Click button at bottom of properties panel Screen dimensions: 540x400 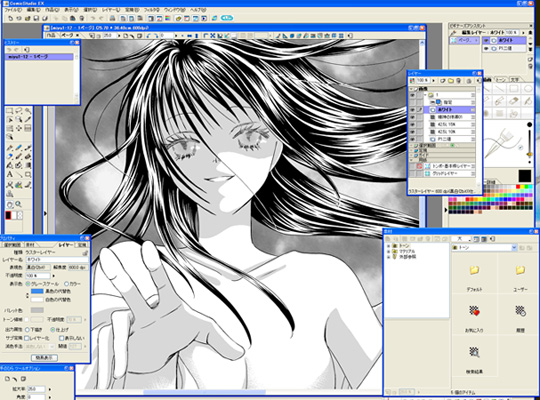pyautogui.click(x=44, y=358)
